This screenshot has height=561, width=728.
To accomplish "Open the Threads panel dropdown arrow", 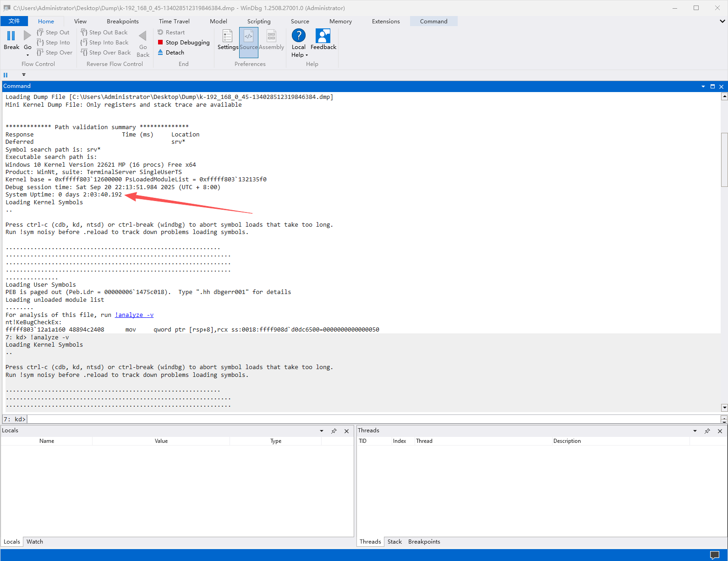I will pyautogui.click(x=695, y=431).
